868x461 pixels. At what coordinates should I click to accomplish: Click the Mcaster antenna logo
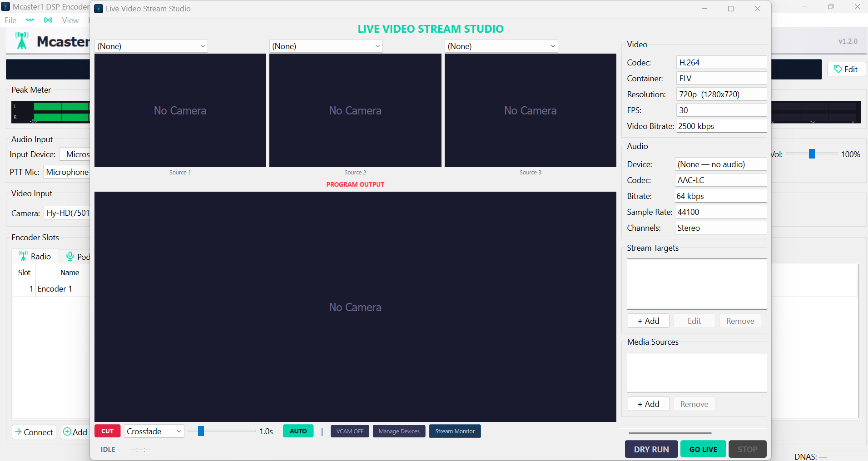click(x=22, y=41)
